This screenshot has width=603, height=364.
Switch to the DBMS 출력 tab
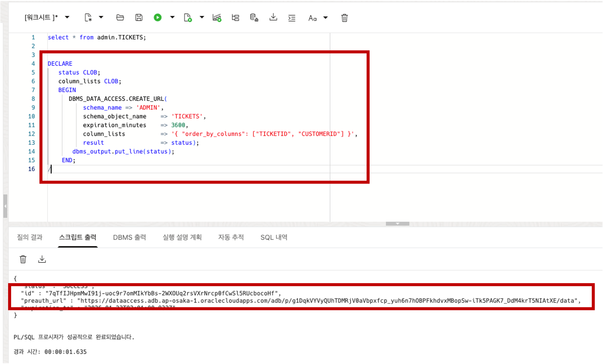point(129,237)
